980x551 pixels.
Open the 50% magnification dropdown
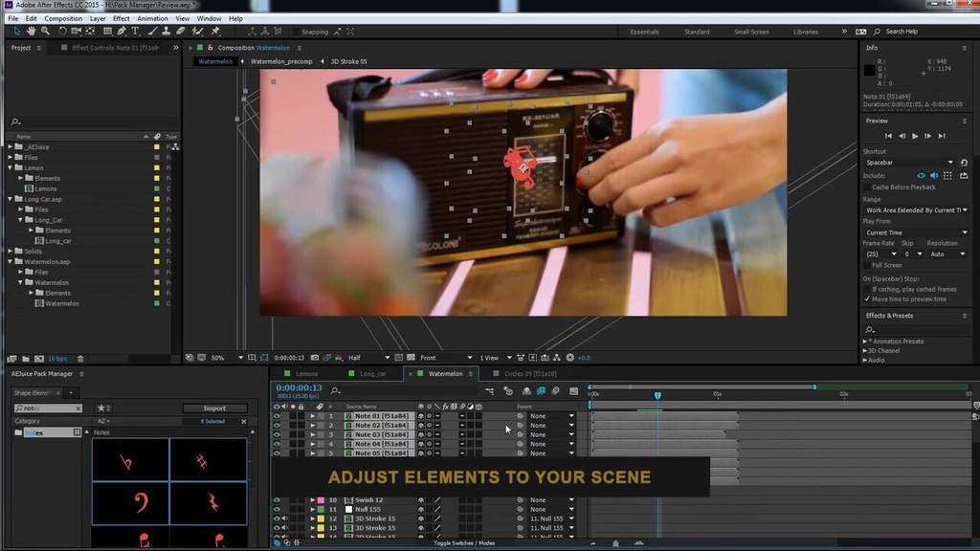click(x=226, y=358)
